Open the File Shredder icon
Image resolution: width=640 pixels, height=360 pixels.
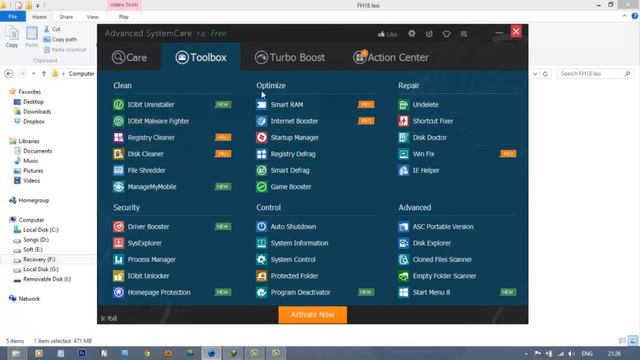coord(118,170)
